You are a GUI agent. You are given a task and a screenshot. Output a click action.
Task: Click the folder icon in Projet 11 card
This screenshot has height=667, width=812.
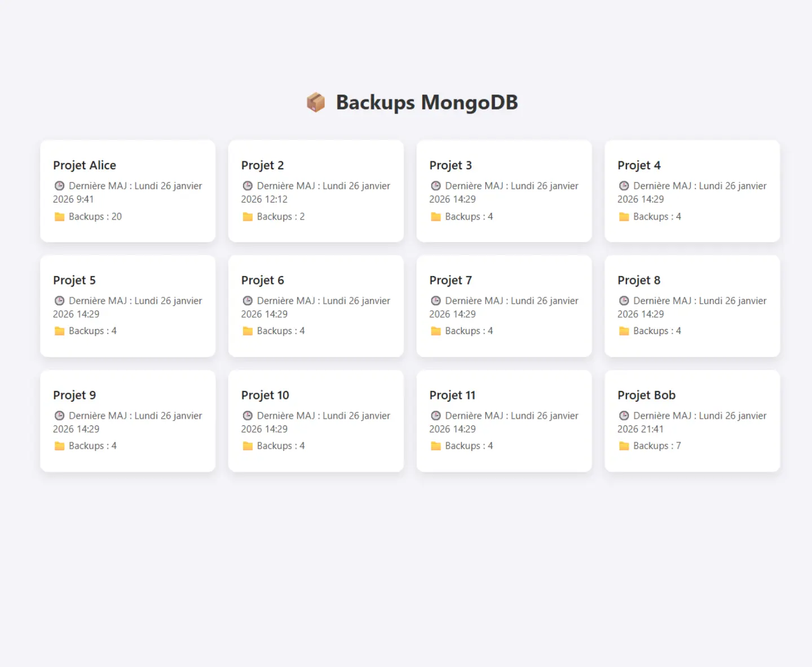(436, 446)
